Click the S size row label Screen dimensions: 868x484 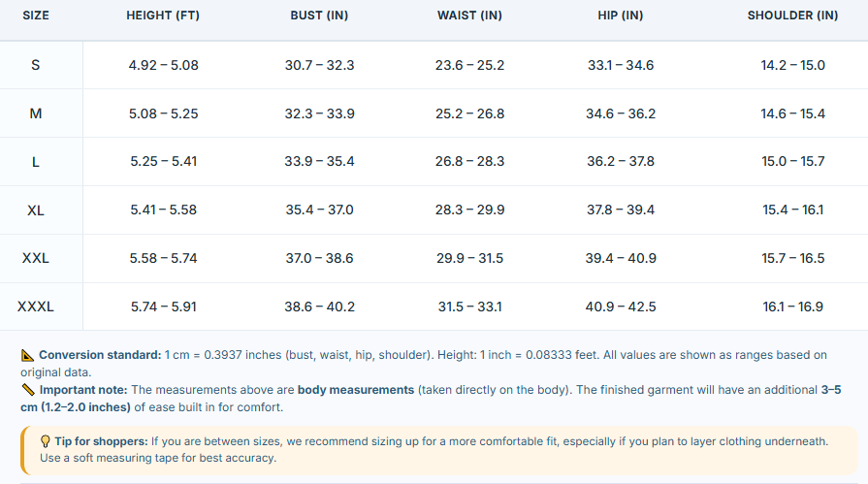click(36, 65)
